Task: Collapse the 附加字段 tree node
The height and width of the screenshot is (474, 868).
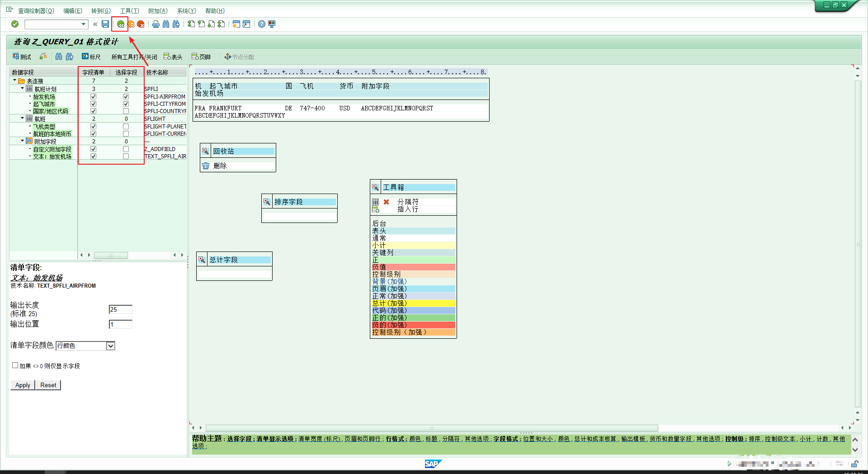Action: pos(23,141)
